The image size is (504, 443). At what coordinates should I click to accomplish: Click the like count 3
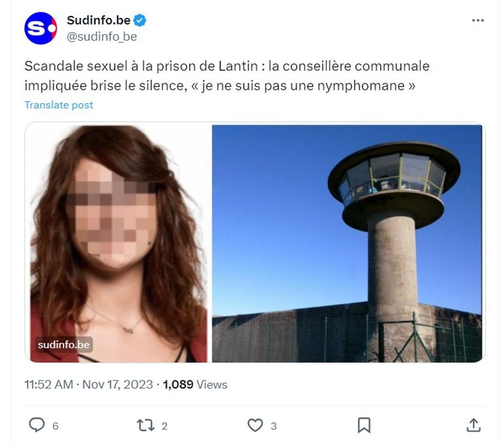tap(274, 426)
